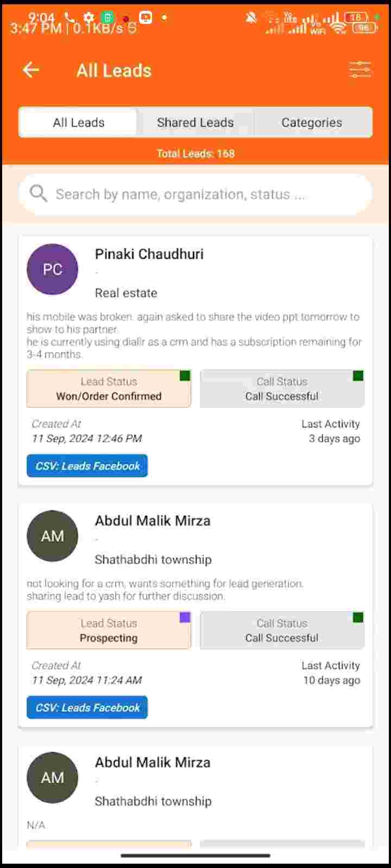
Task: Tap the back arrow icon
Action: (31, 69)
